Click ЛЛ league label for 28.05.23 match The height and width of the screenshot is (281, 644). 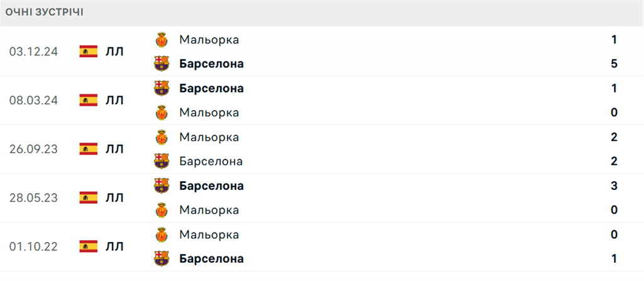(114, 198)
